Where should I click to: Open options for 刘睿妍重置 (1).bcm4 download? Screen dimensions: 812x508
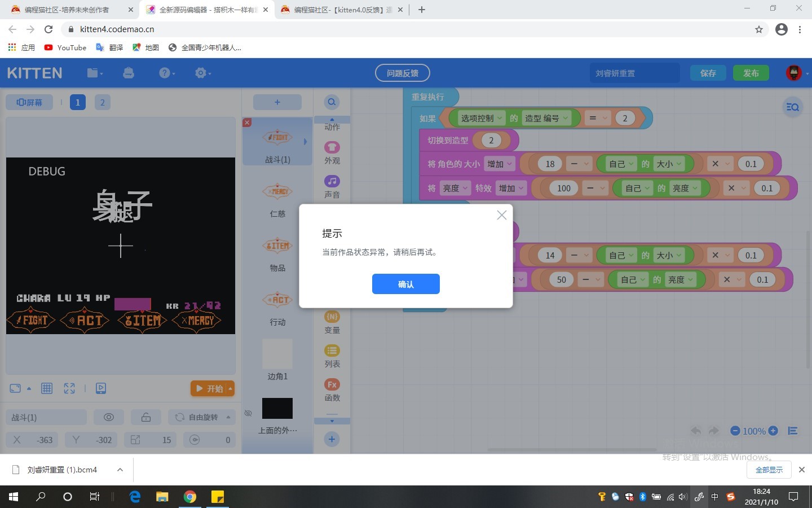(120, 470)
